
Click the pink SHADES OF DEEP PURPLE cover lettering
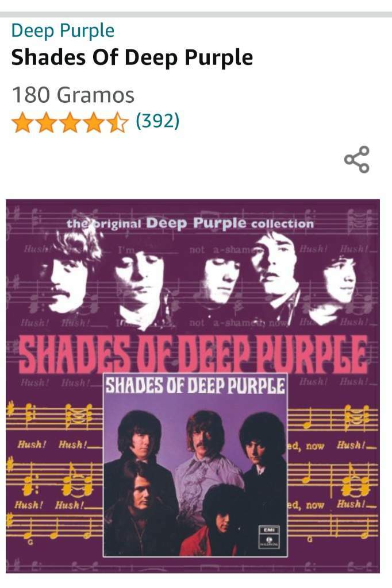193,354
